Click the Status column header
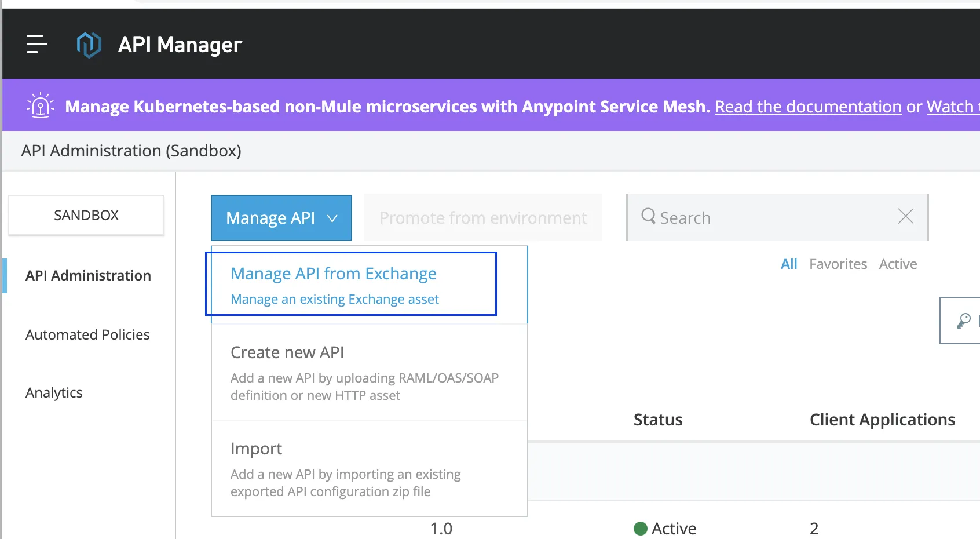Viewport: 980px width, 539px height. (x=658, y=420)
